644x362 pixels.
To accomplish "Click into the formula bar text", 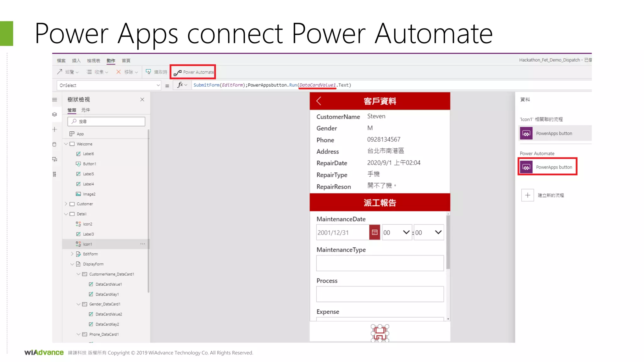I will coord(272,85).
